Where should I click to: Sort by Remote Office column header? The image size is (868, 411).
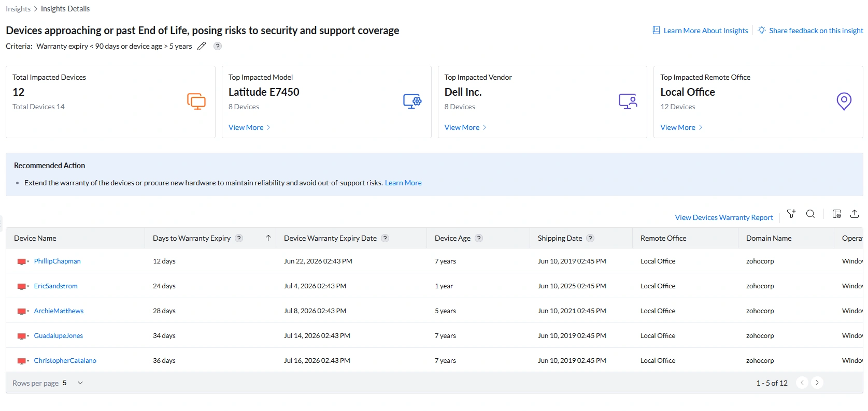[x=663, y=238]
